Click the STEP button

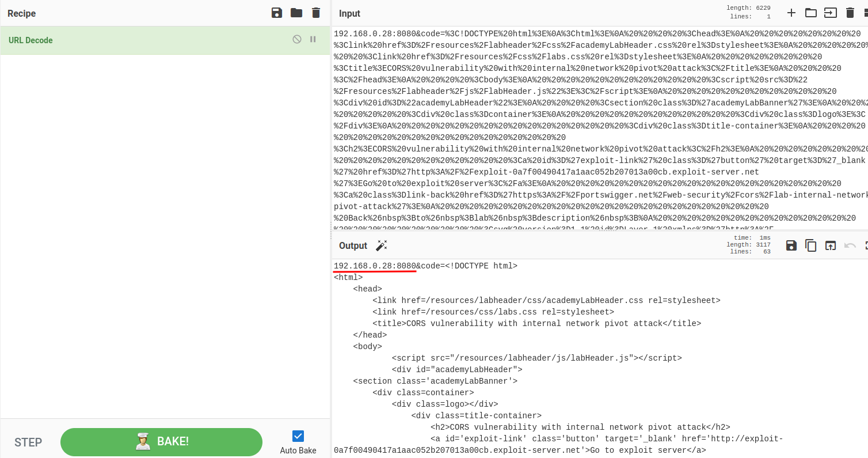pos(28,442)
